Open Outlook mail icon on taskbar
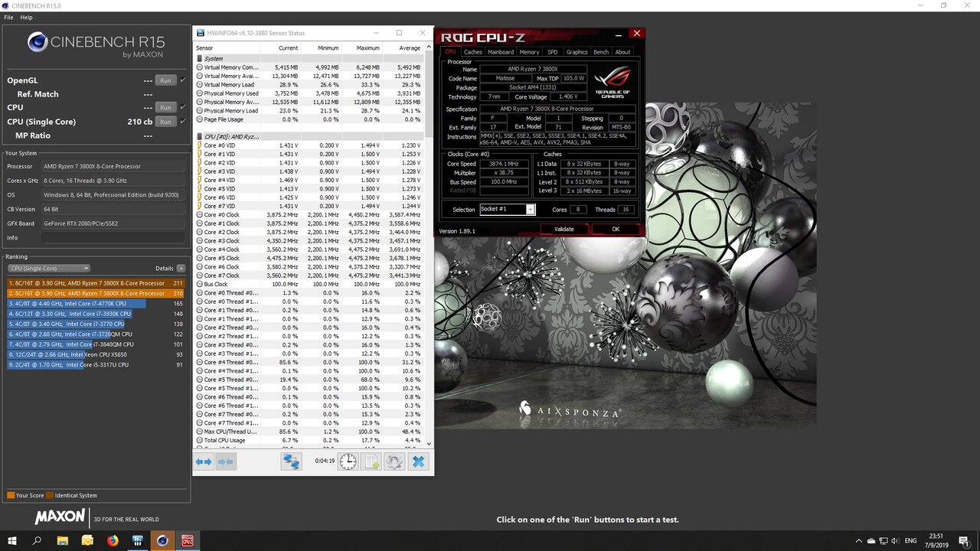This screenshot has width=980, height=551. coord(87,540)
